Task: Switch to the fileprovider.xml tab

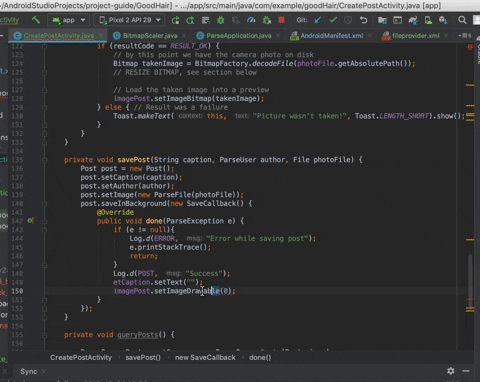Action: tap(416, 36)
